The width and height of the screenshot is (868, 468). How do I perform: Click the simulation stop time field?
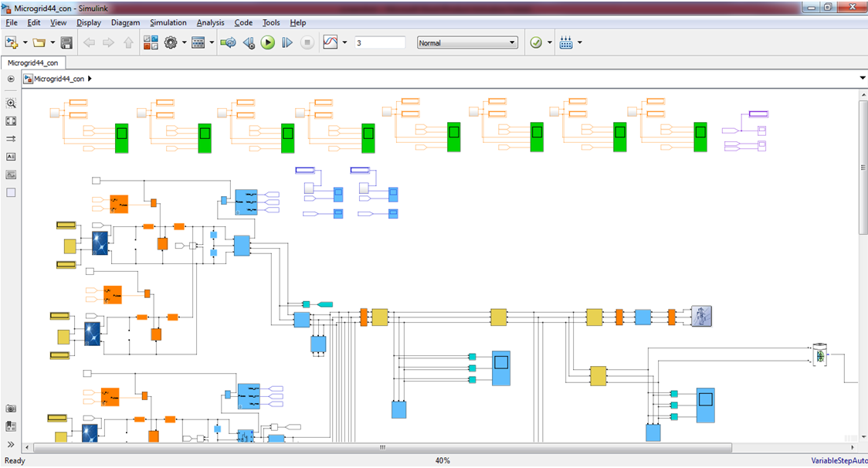379,43
